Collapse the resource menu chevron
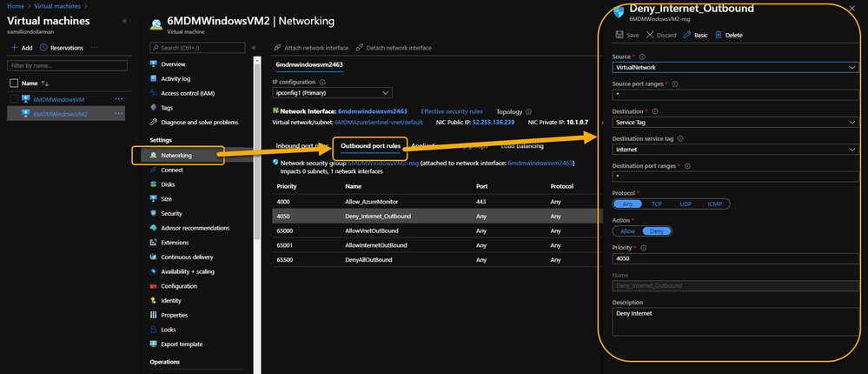The width and height of the screenshot is (868, 374). point(254,48)
